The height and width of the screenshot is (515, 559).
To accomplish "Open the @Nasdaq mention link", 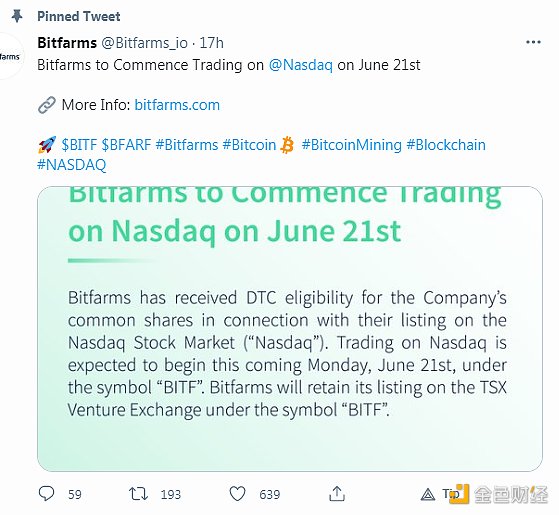I will point(301,65).
